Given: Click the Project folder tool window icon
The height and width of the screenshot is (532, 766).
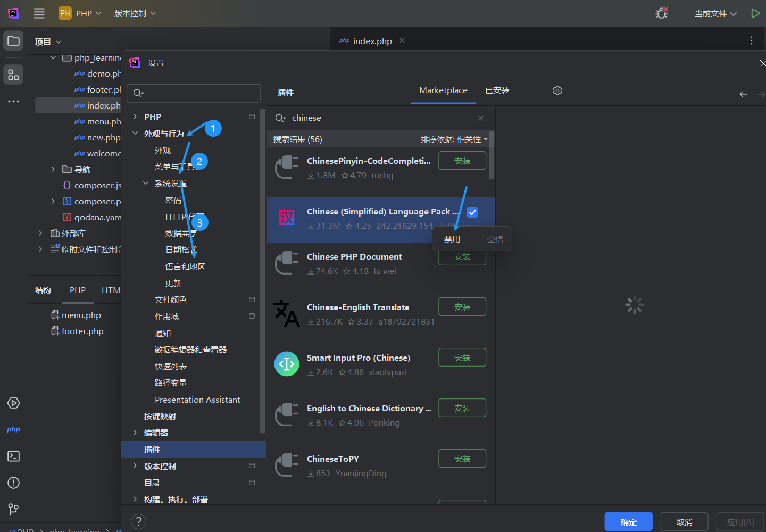Looking at the screenshot, I should 14,41.
